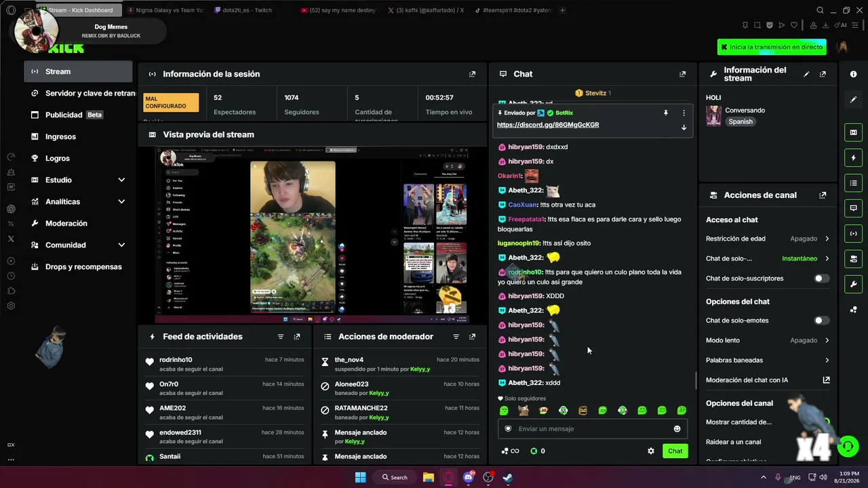The width and height of the screenshot is (868, 488).
Task: Toggle Chat de solo-suscriptores switch
Action: (x=821, y=279)
